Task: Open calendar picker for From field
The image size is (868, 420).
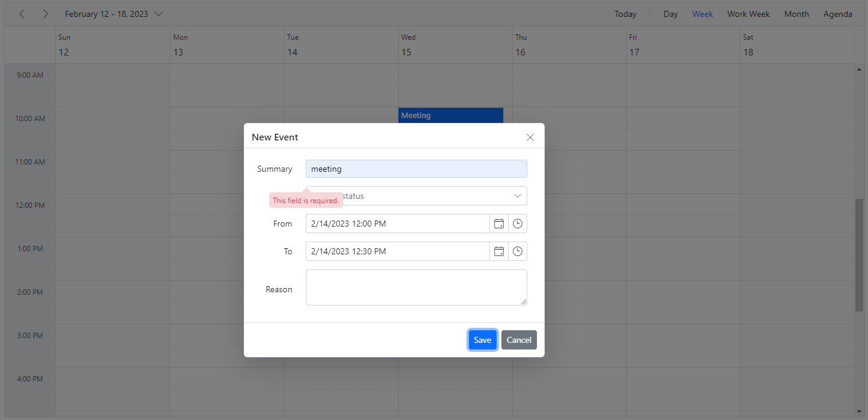Action: [499, 224]
